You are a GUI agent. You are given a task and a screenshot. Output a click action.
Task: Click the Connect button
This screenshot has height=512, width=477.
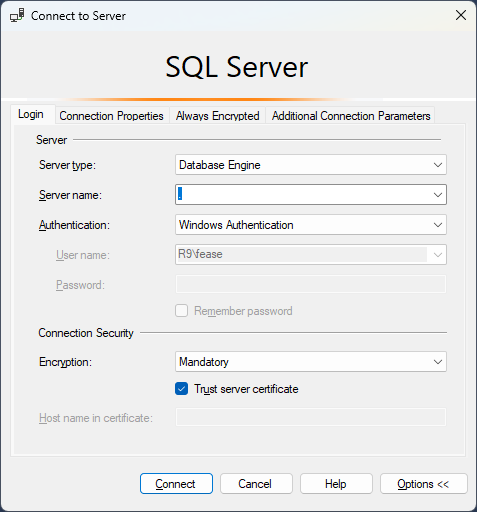[x=176, y=483]
